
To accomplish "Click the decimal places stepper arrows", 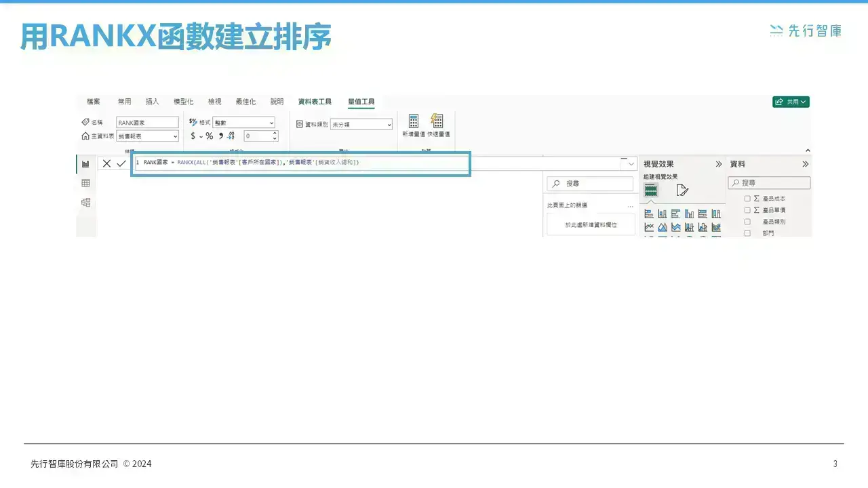I will (275, 136).
